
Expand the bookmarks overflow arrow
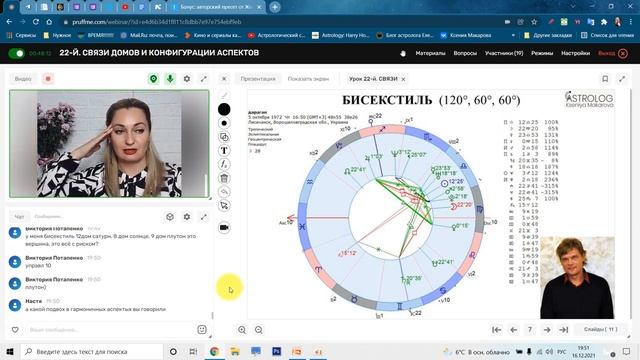[513, 36]
